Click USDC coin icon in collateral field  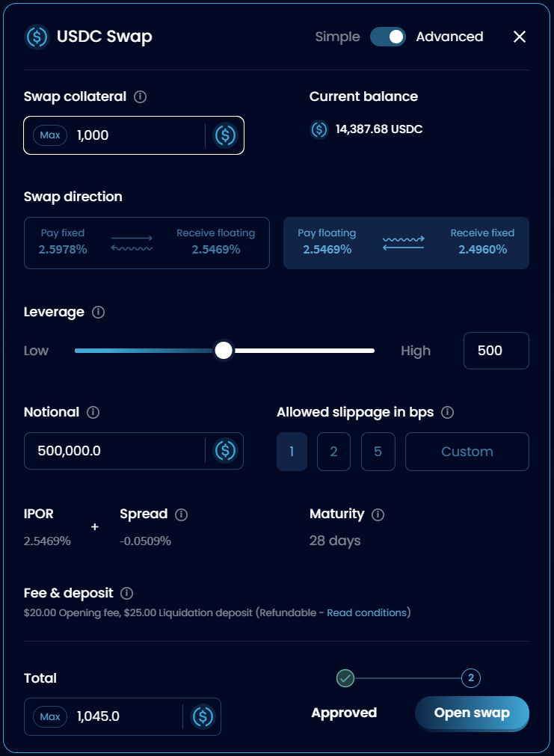[225, 135]
